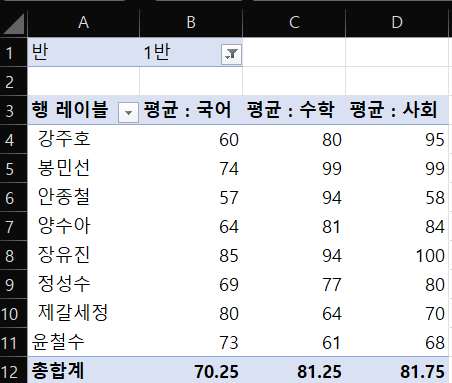Open the 행 레이블 dropdown arrow
The width and height of the screenshot is (452, 383).
(128, 113)
